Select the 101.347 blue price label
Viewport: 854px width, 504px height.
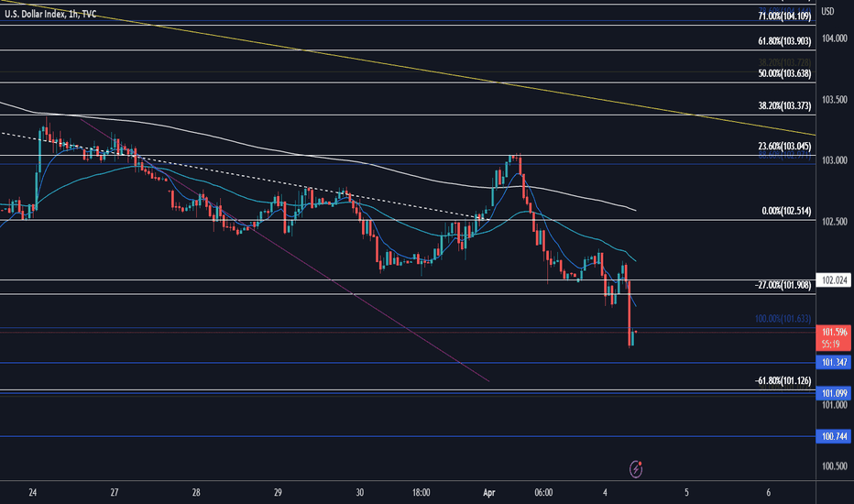(x=834, y=362)
